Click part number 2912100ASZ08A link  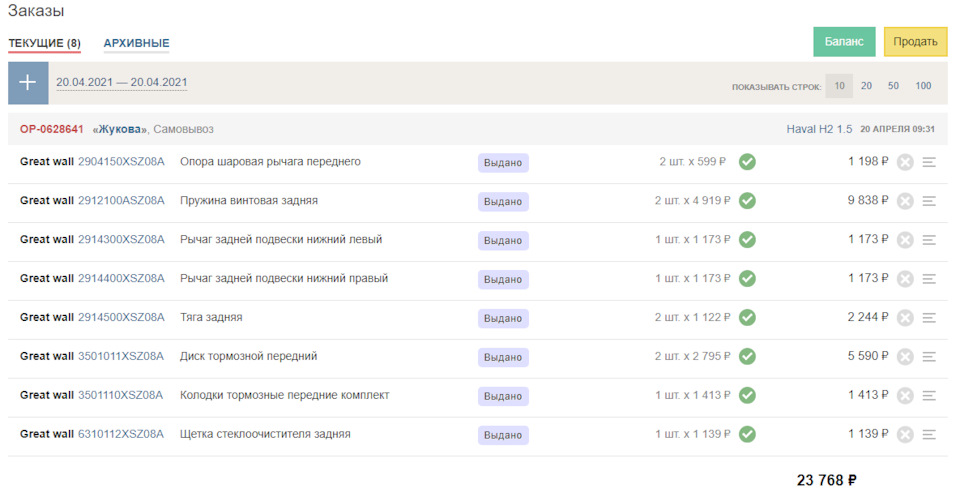[121, 201]
